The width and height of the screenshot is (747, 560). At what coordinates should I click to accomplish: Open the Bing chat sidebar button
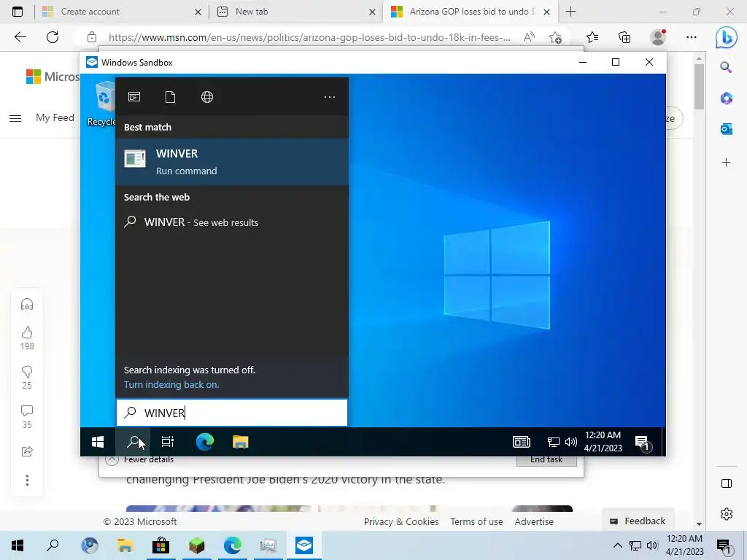(x=726, y=37)
